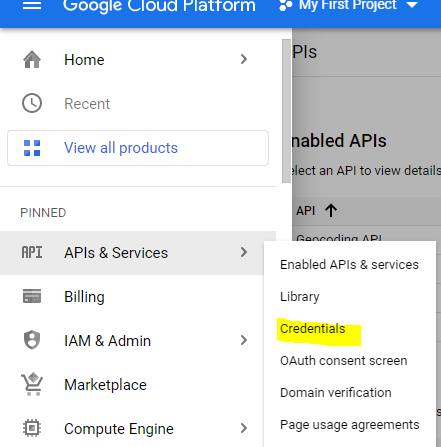Click the Recent clock icon
This screenshot has height=447, width=441.
click(32, 103)
